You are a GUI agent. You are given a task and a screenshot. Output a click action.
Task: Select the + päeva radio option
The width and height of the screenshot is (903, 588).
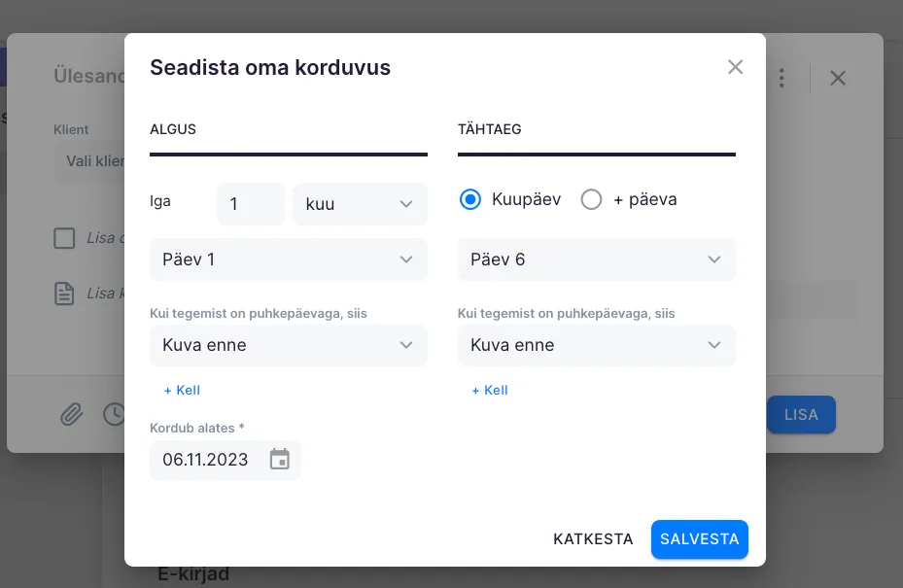(x=591, y=199)
